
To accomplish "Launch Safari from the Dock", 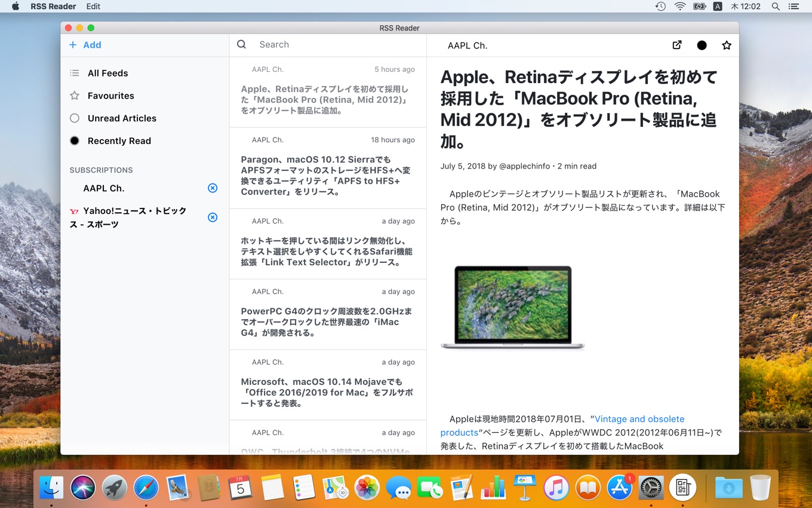I will (x=146, y=488).
